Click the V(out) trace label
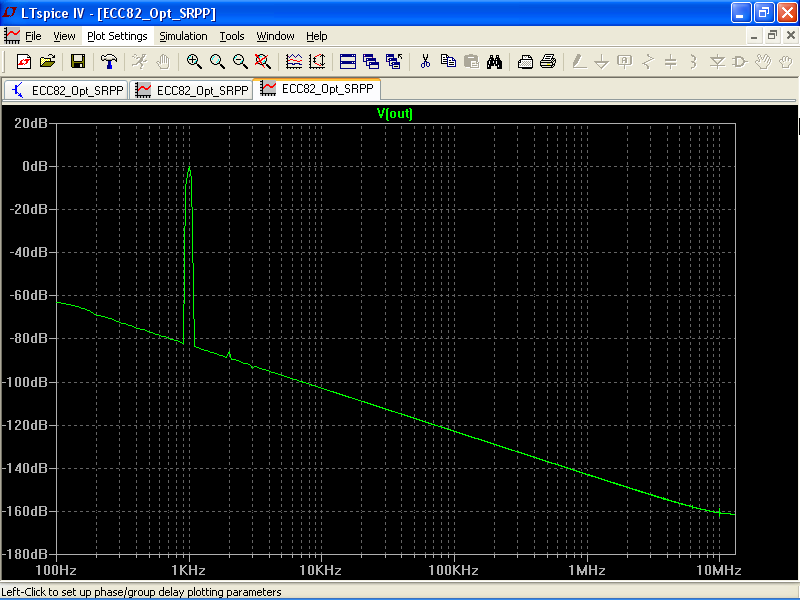Viewport: 800px width, 600px height. point(394,113)
